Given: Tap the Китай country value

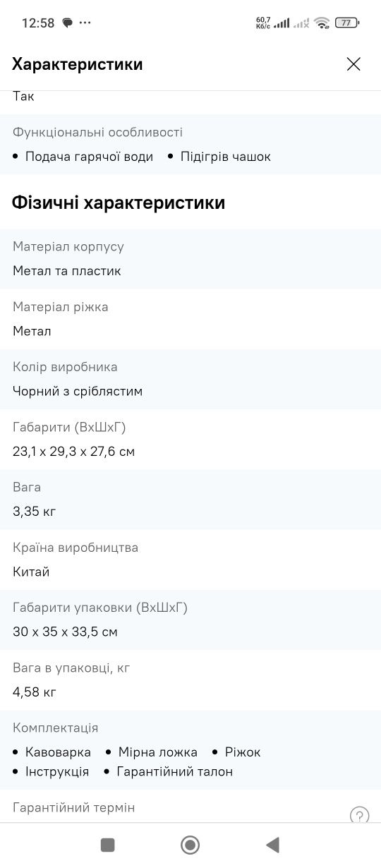Looking at the screenshot, I should (x=31, y=572).
